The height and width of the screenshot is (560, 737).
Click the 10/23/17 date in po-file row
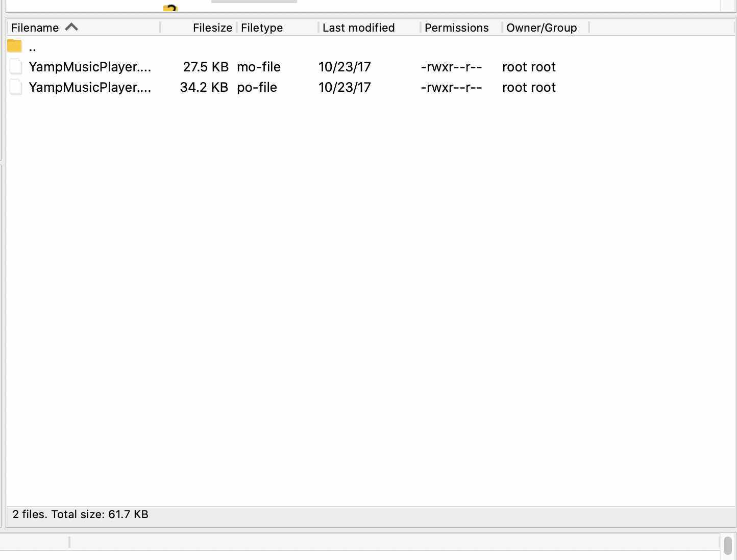[345, 87]
